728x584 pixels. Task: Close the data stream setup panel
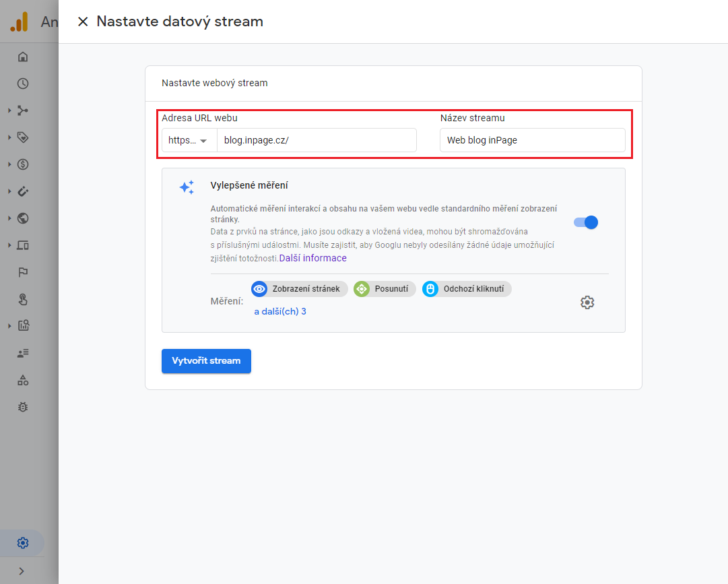(83, 22)
